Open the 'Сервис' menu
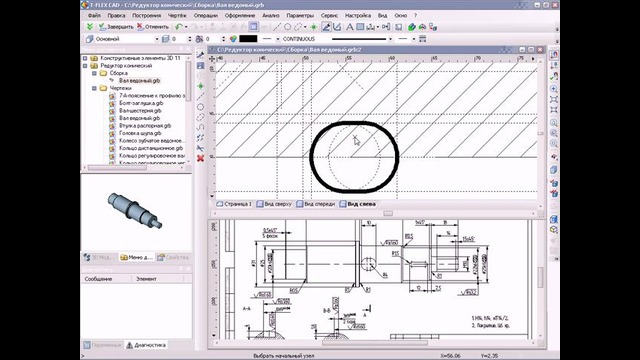The height and width of the screenshot is (360, 640). click(329, 16)
